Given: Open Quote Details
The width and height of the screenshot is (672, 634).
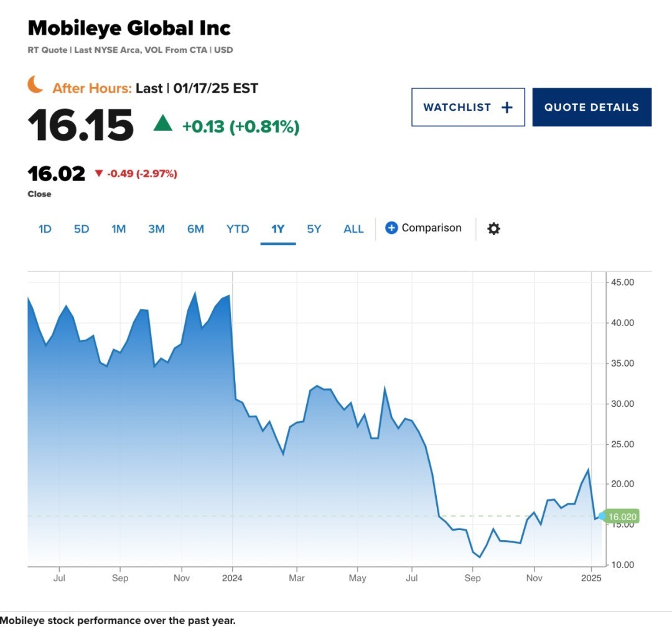Looking at the screenshot, I should (591, 107).
